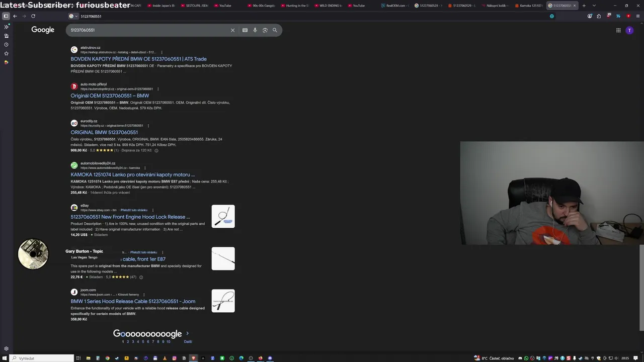
Task: Go to results page 2
Action: [x=128, y=341]
